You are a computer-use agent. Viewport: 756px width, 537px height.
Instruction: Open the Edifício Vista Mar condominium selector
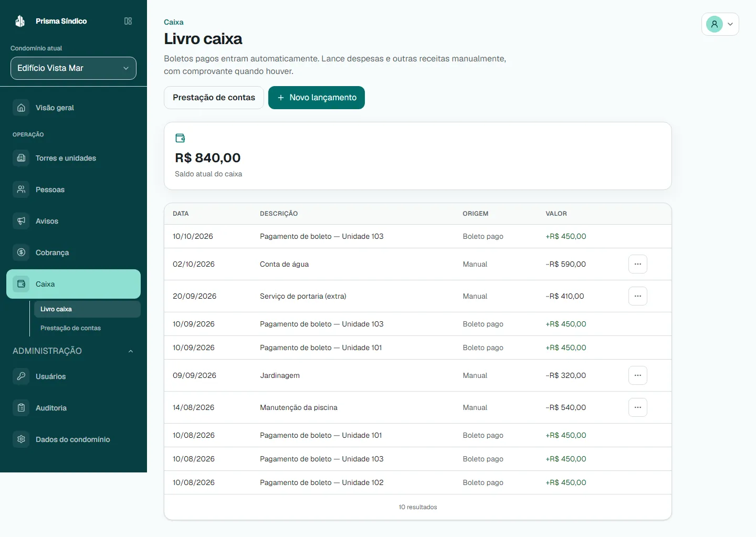point(73,68)
